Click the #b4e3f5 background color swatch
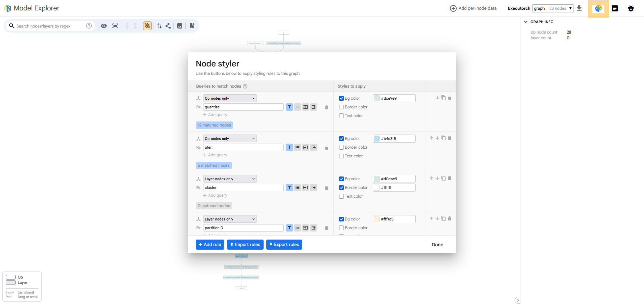 pyautogui.click(x=377, y=139)
